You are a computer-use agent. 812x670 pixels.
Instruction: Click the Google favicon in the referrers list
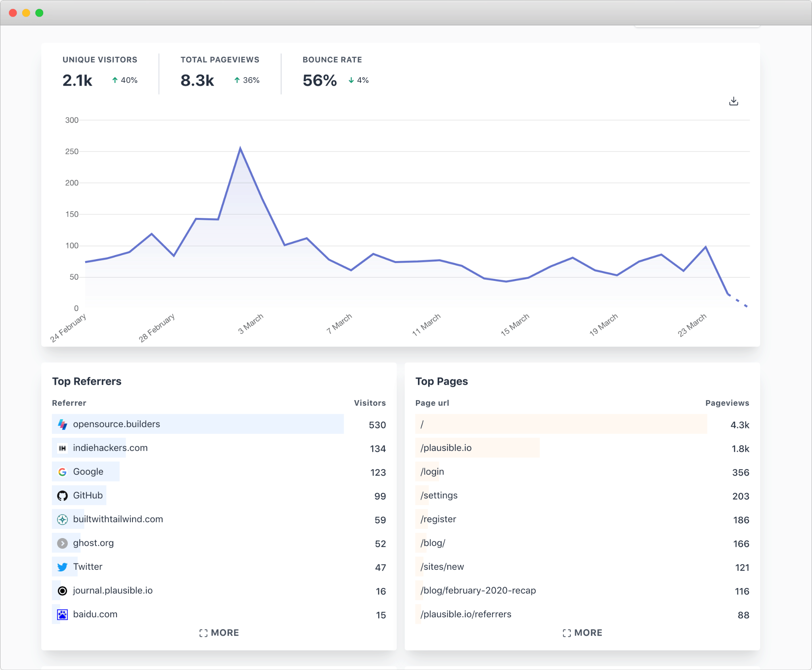[63, 471]
